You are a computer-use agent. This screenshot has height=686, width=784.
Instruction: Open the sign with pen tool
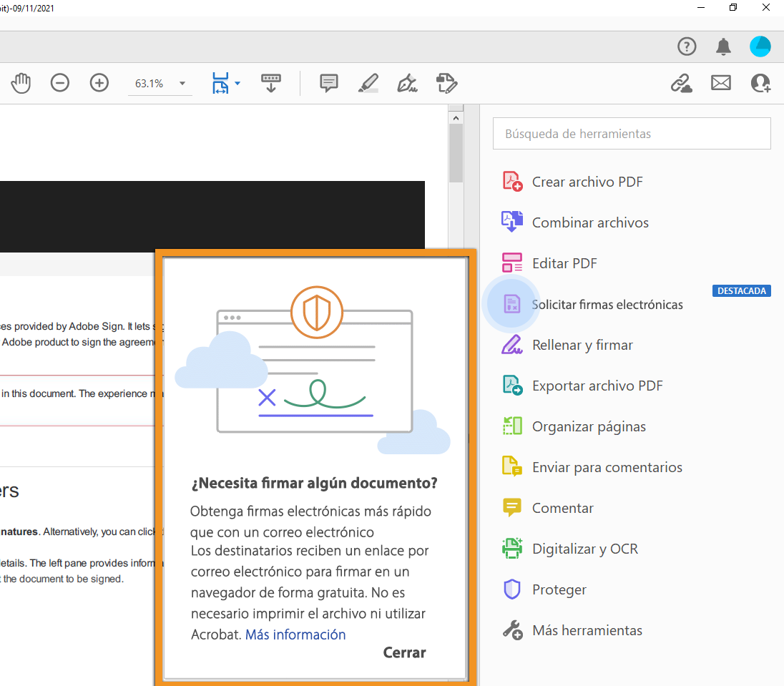[x=408, y=83]
